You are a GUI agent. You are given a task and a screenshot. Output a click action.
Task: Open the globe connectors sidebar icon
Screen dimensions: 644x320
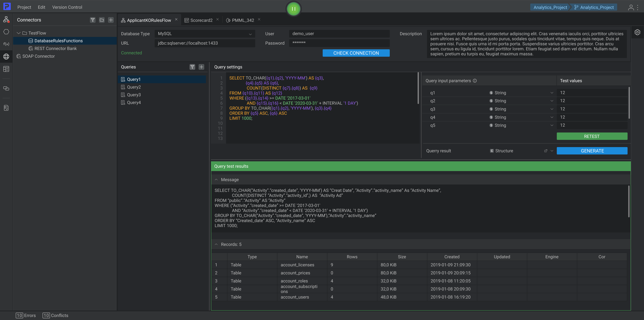[x=6, y=57]
